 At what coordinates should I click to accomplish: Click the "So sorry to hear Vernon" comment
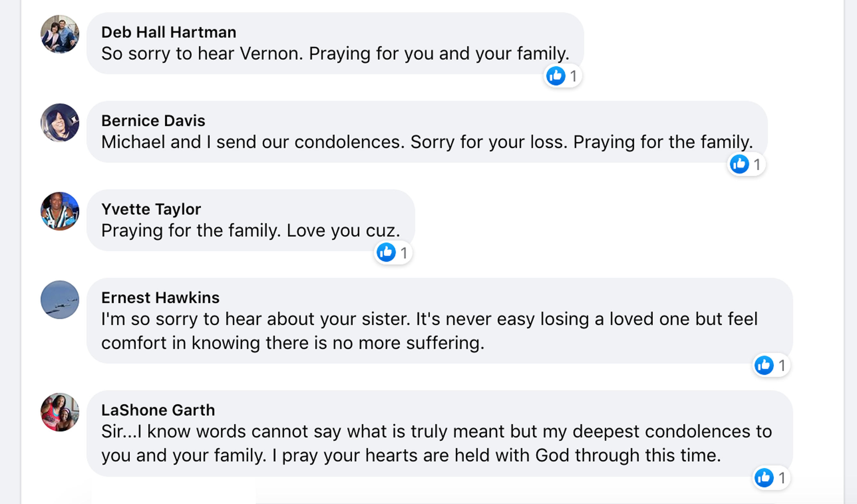pyautogui.click(x=335, y=54)
